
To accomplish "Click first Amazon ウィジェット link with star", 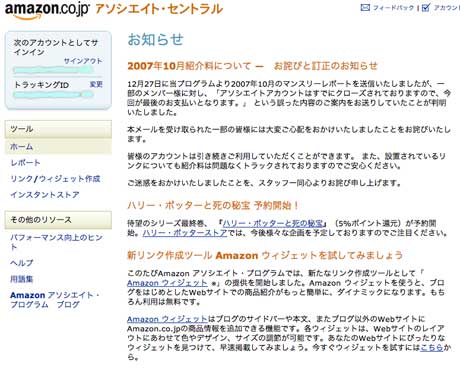I will tap(167, 283).
